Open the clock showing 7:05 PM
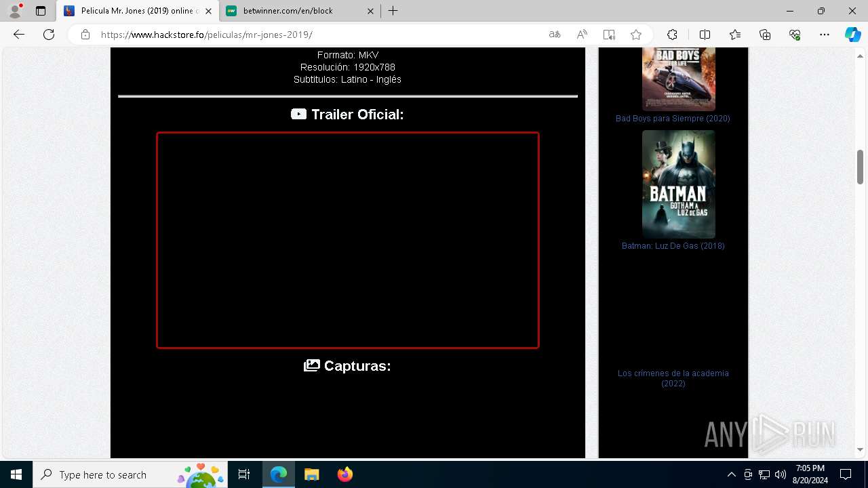 (810, 474)
